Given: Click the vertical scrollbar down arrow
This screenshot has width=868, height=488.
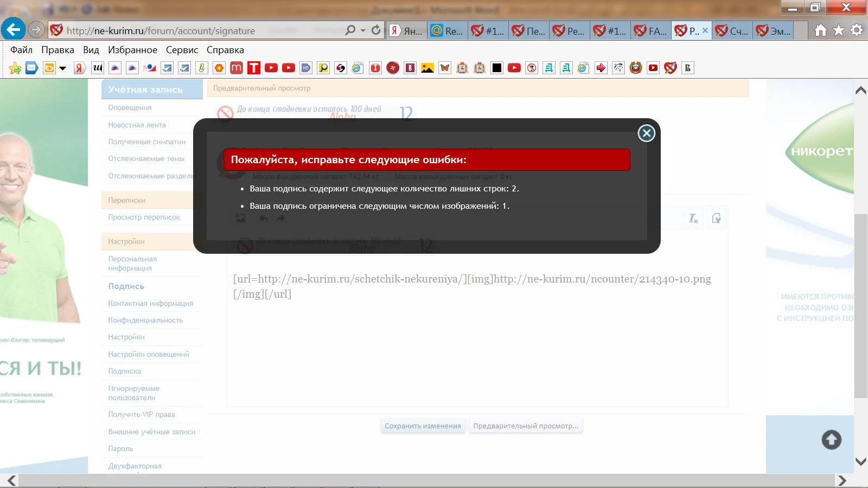Looking at the screenshot, I should tap(861, 461).
